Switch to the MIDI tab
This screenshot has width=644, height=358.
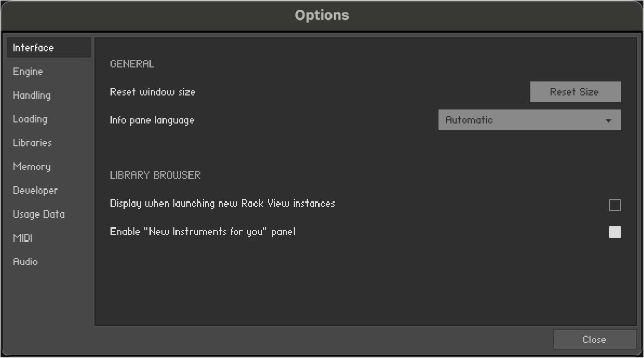coord(22,238)
